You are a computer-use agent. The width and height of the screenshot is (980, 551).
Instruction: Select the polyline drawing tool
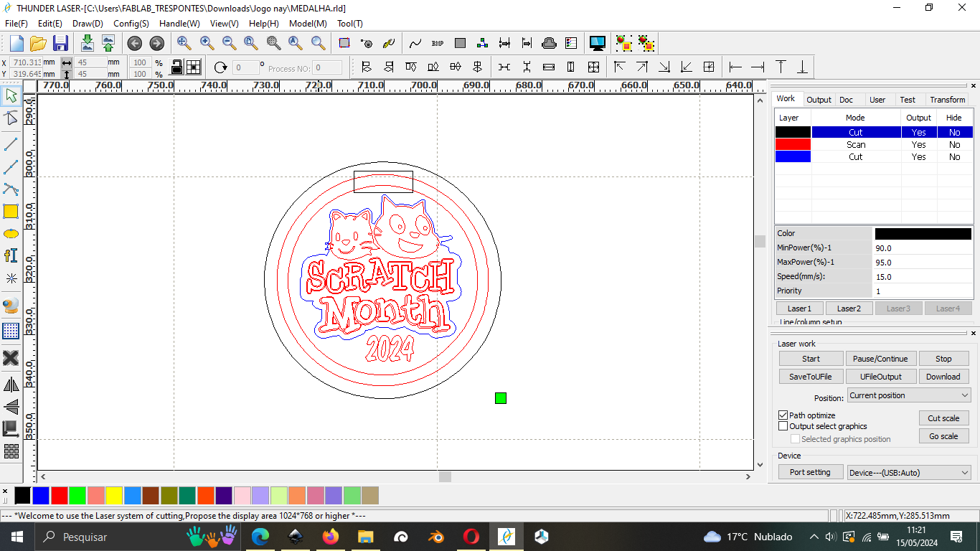click(11, 167)
